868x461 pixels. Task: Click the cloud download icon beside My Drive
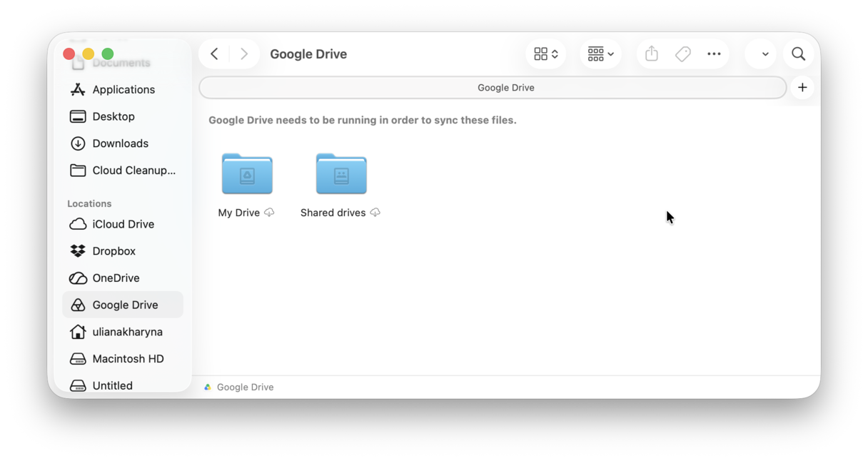coord(269,213)
